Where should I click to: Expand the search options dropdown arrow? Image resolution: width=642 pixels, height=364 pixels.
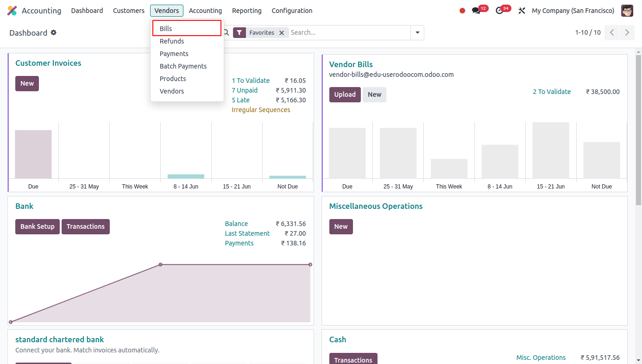tap(417, 32)
